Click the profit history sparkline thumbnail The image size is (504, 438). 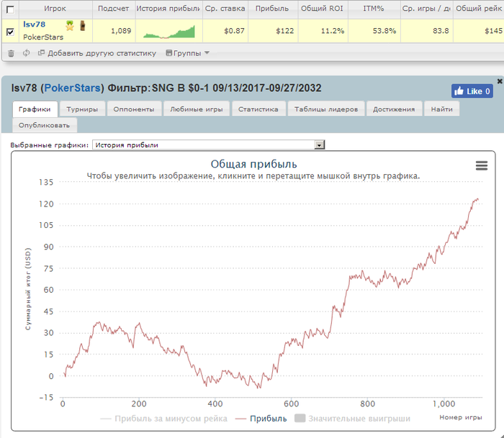[x=169, y=32]
